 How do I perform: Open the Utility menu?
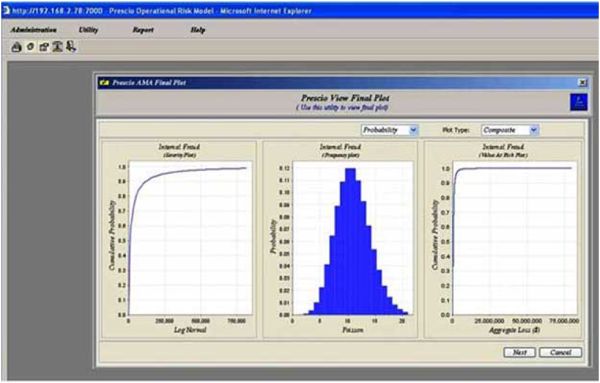pyautogui.click(x=88, y=30)
